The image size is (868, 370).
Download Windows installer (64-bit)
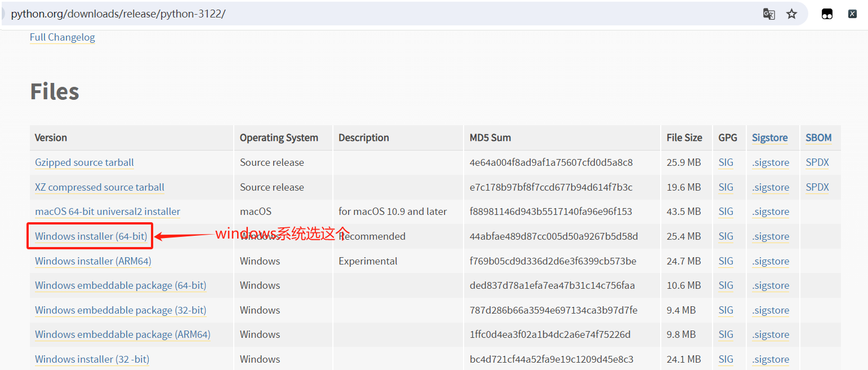tap(91, 236)
